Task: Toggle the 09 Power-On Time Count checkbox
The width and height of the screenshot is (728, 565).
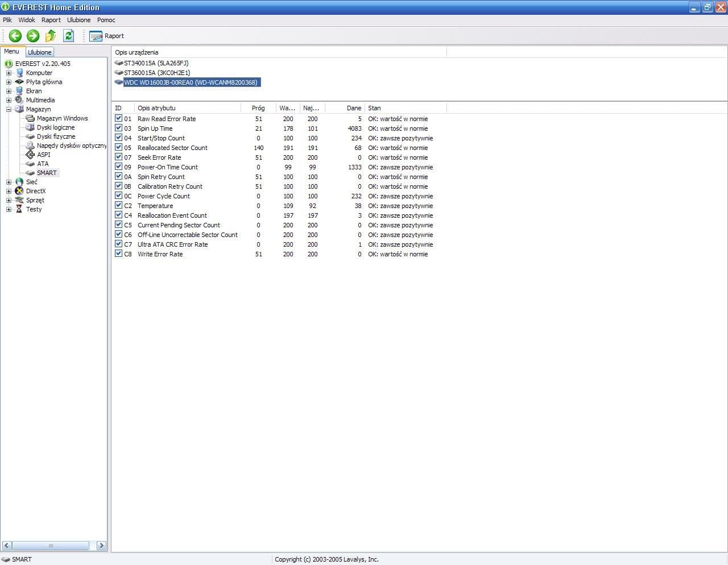Action: [118, 167]
